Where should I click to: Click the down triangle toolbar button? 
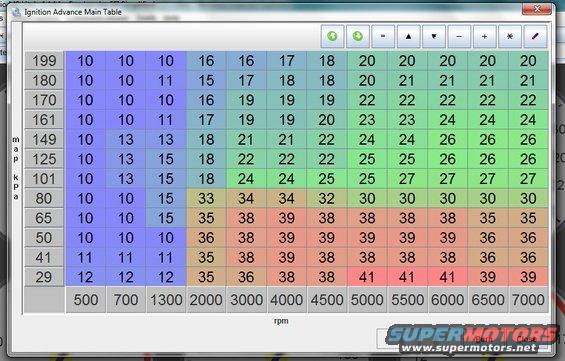click(x=434, y=36)
